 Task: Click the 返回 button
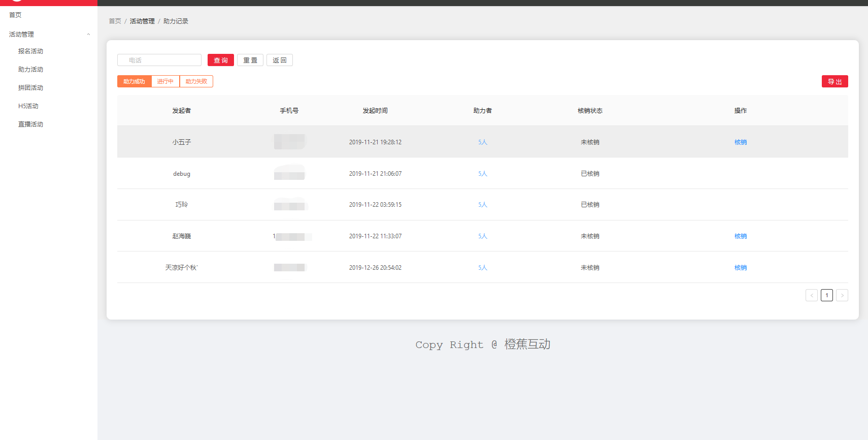(280, 60)
